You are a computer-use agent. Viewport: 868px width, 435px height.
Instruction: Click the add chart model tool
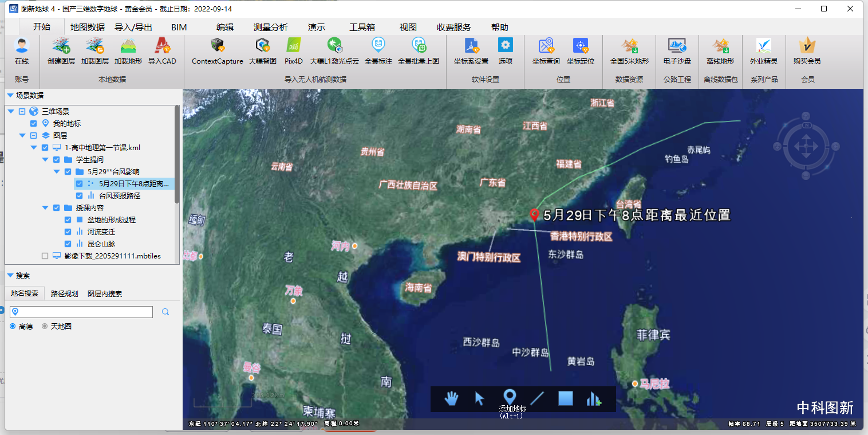tap(594, 398)
